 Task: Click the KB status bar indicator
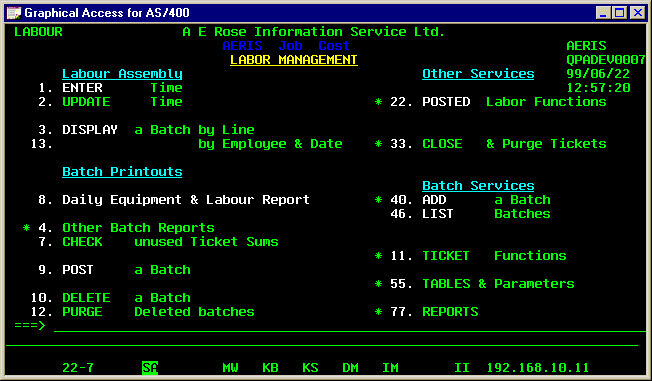point(270,368)
